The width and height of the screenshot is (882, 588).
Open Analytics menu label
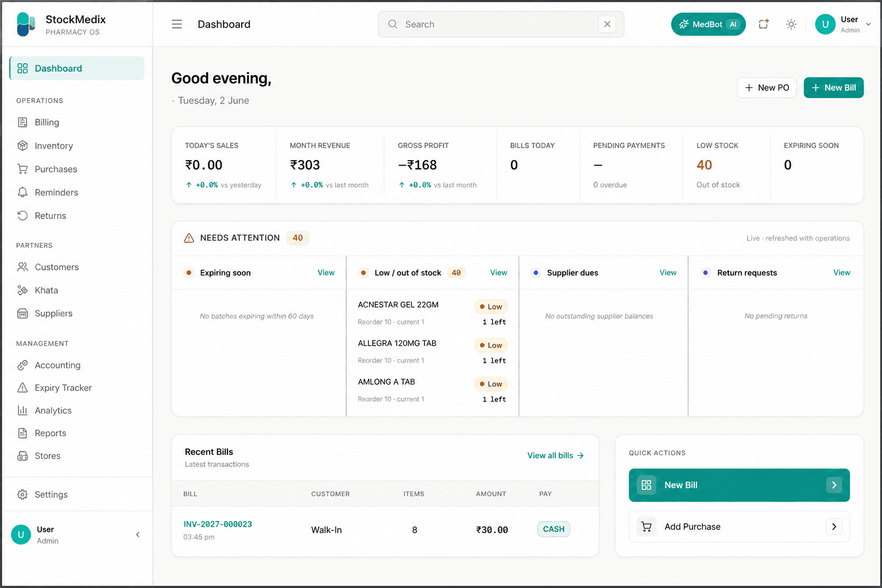53,411
